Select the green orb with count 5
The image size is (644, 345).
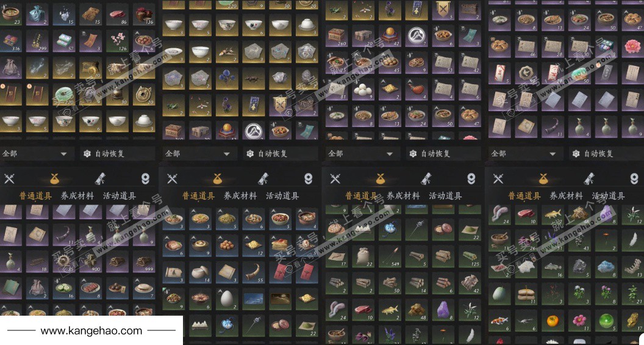[x=606, y=321]
